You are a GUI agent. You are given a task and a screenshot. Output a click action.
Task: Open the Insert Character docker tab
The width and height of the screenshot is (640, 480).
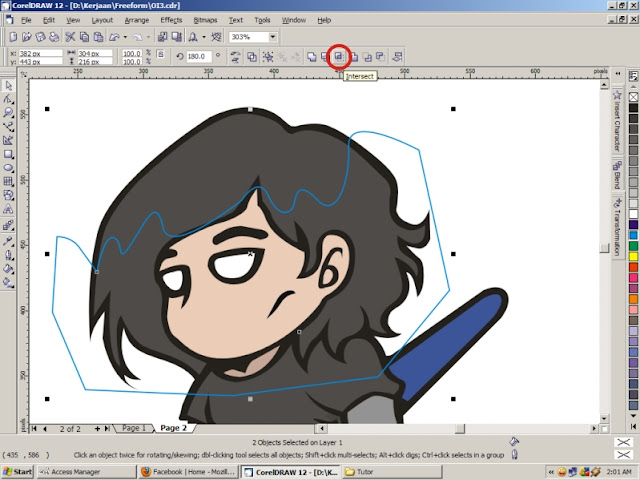point(617,122)
